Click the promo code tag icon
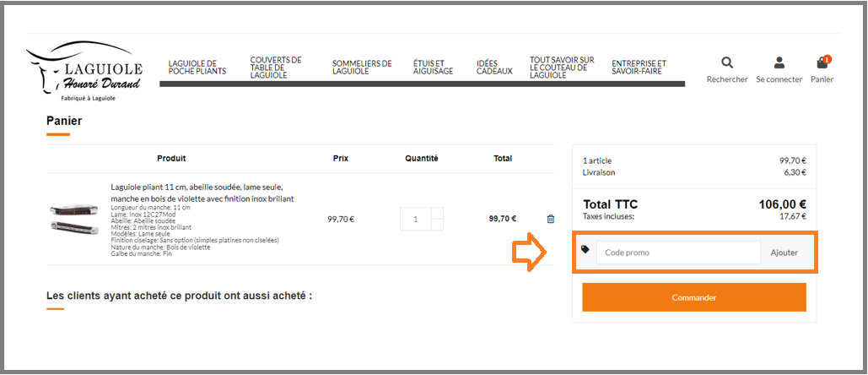 coord(585,250)
